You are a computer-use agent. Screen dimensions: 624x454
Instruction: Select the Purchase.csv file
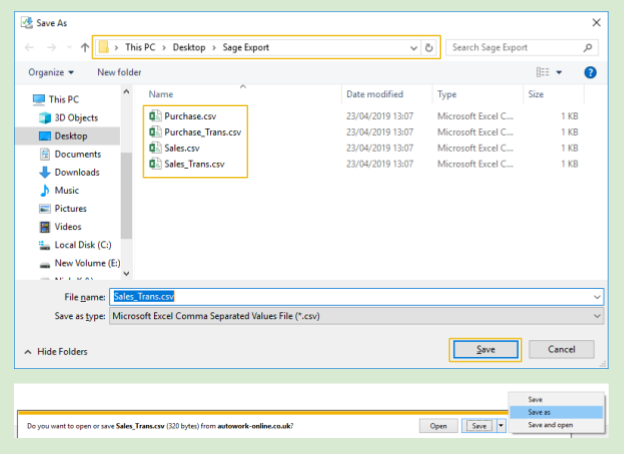pos(189,116)
